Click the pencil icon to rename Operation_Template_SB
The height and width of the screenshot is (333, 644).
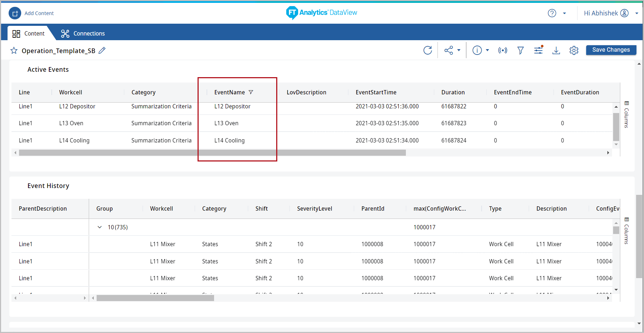[x=102, y=51]
